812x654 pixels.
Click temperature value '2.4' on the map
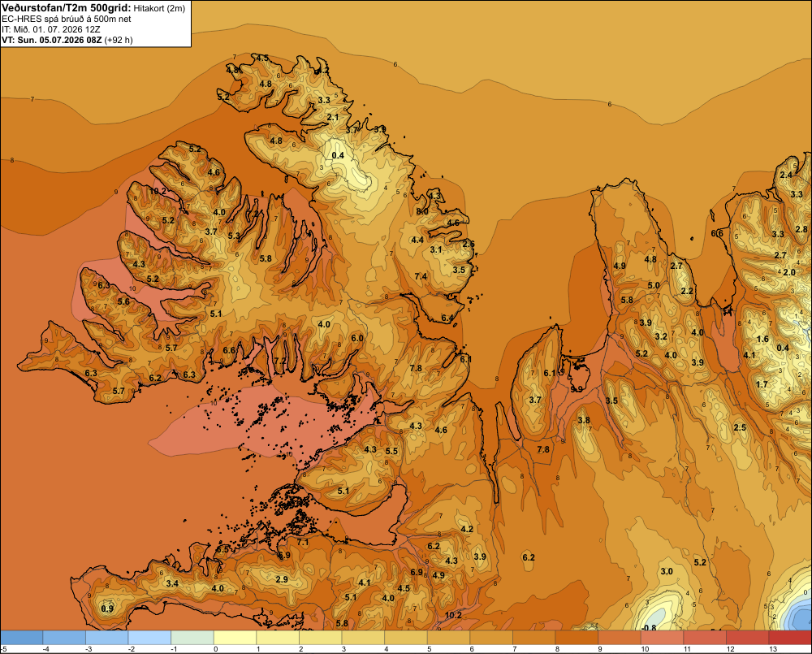[x=786, y=175]
